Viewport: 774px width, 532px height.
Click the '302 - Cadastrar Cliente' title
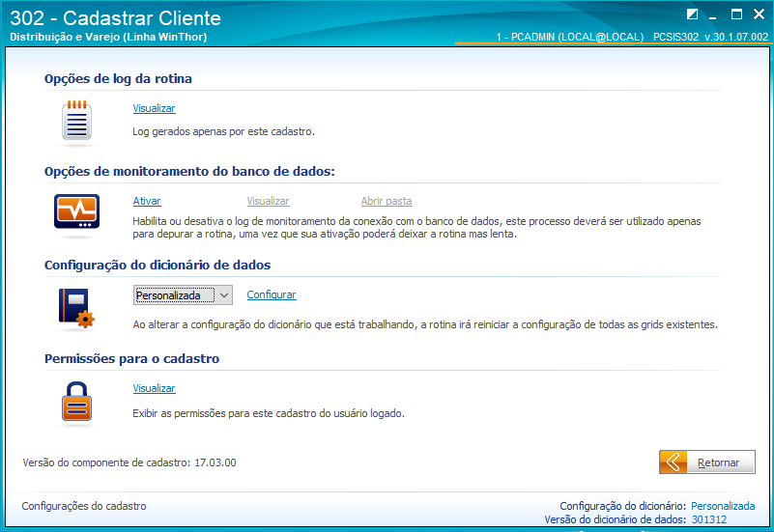click(116, 18)
